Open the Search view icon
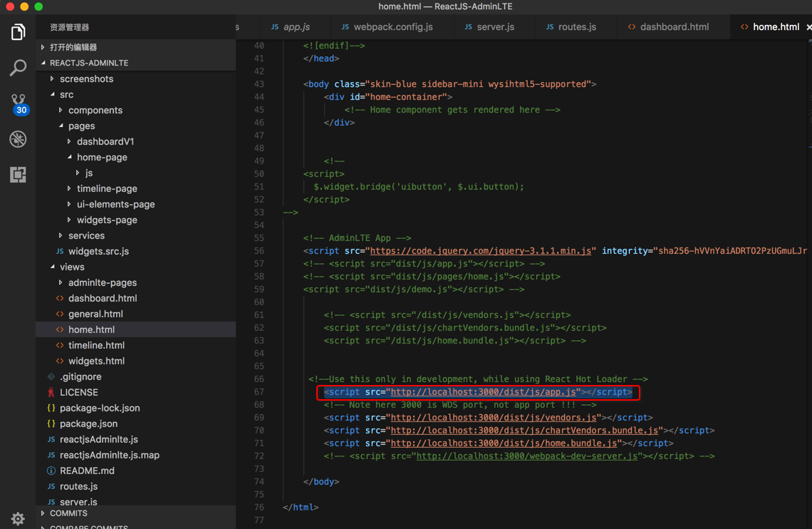This screenshot has height=529, width=812. 18,68
